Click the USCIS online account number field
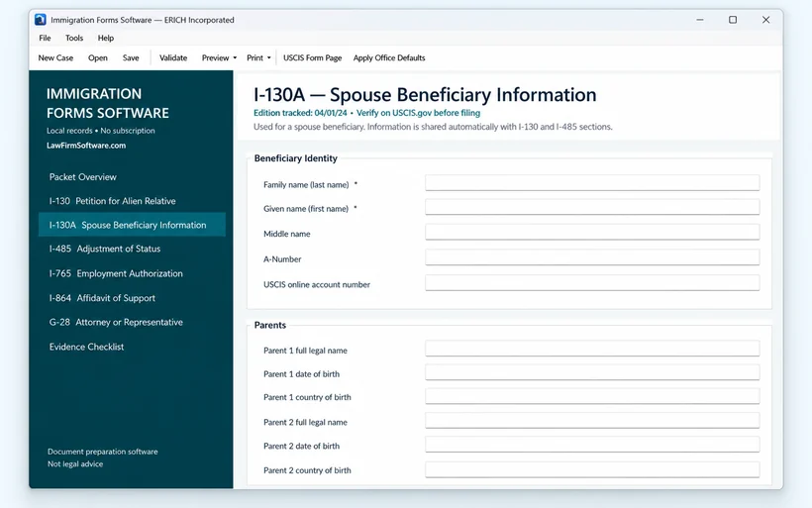812x508 pixels. pos(592,283)
